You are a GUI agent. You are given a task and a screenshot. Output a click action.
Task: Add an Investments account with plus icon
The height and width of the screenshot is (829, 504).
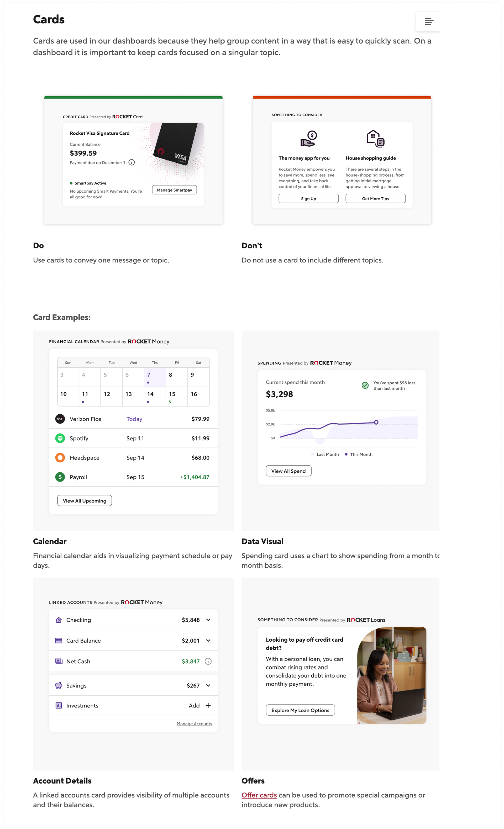click(x=208, y=705)
